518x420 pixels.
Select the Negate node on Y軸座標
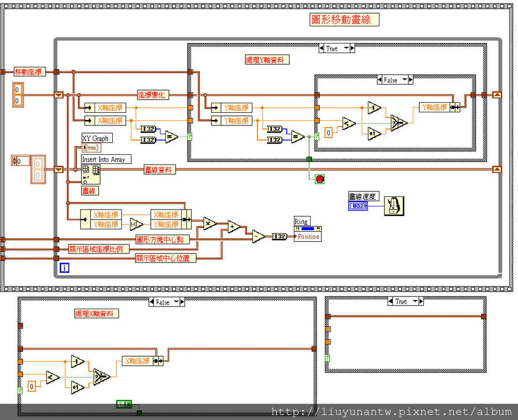pos(136,224)
